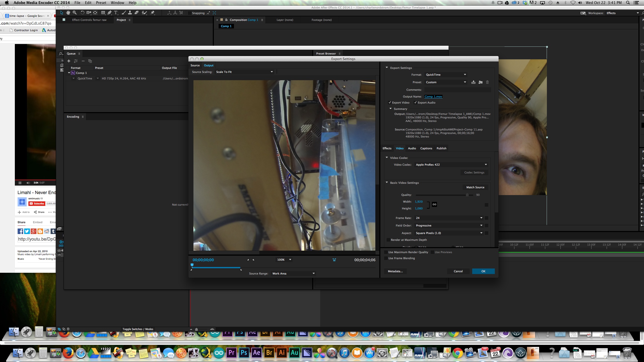Click the Metadata... button

point(395,271)
